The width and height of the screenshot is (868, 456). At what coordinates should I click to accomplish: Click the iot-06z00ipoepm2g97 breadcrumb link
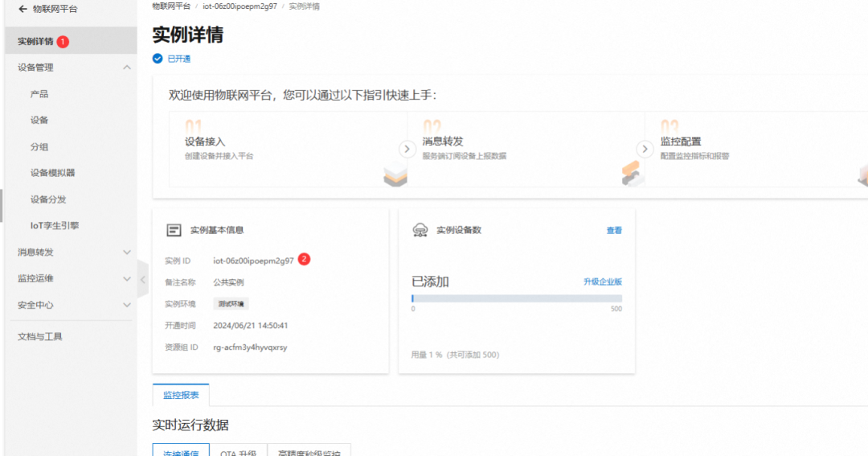[240, 6]
